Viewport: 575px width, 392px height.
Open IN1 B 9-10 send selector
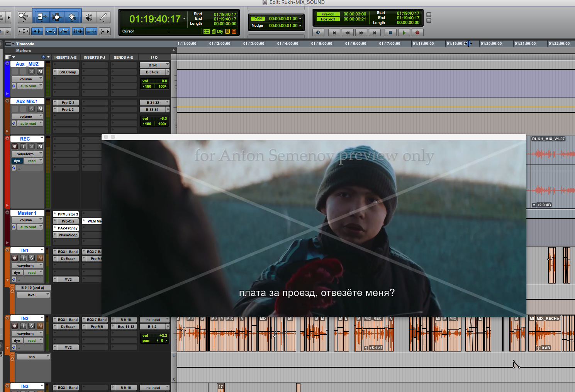(33, 288)
